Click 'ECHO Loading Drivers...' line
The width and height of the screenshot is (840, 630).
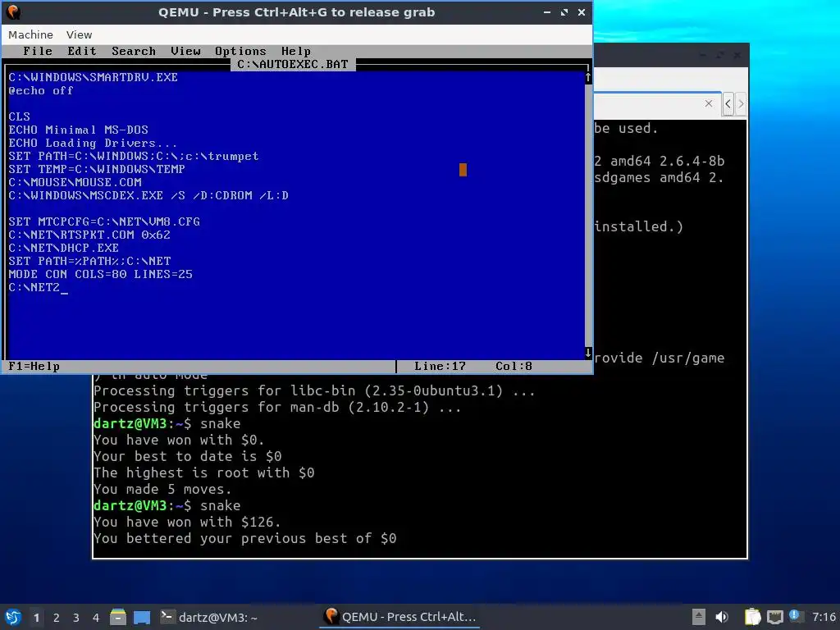(93, 143)
